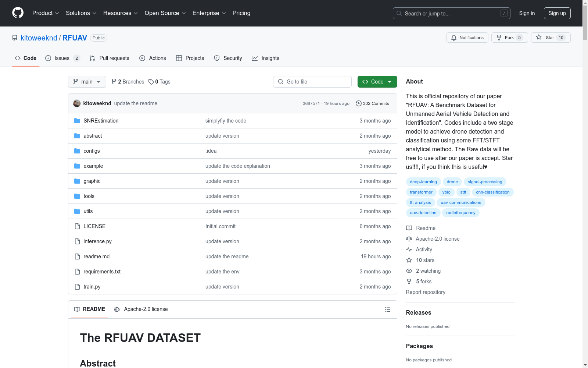The height and width of the screenshot is (368, 588).
Task: Click the repository icon beside kitoweeknd
Action: click(15, 38)
